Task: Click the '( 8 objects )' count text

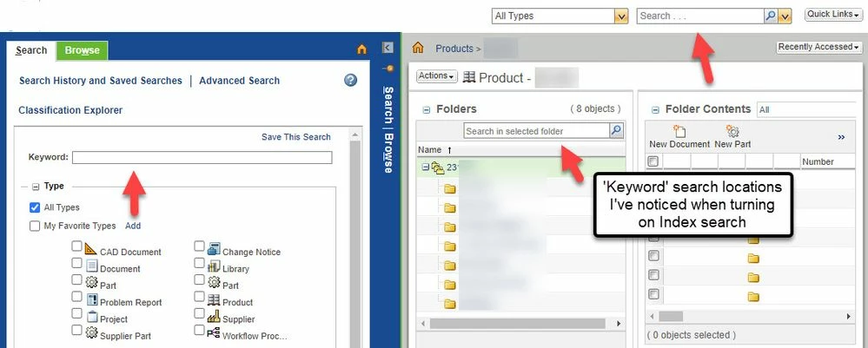Action: pos(595,109)
